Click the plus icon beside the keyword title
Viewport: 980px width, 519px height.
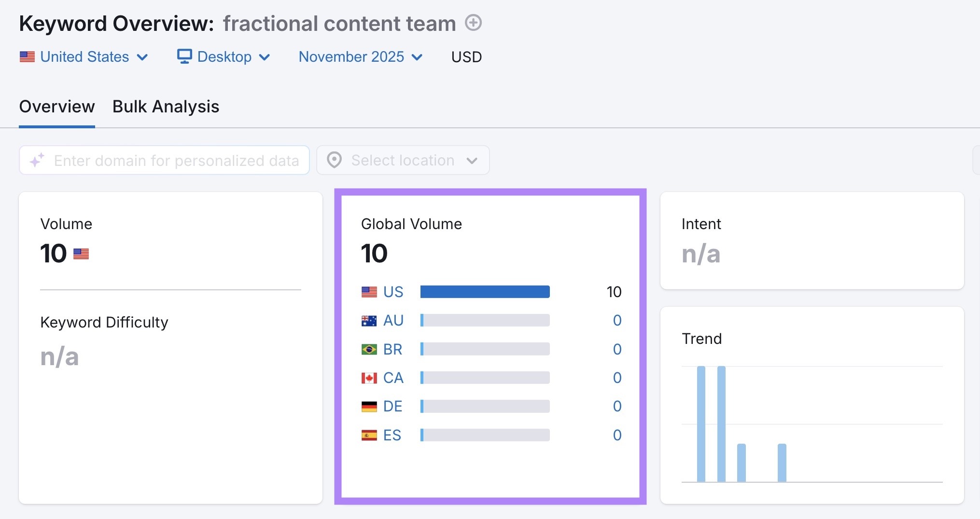(474, 23)
